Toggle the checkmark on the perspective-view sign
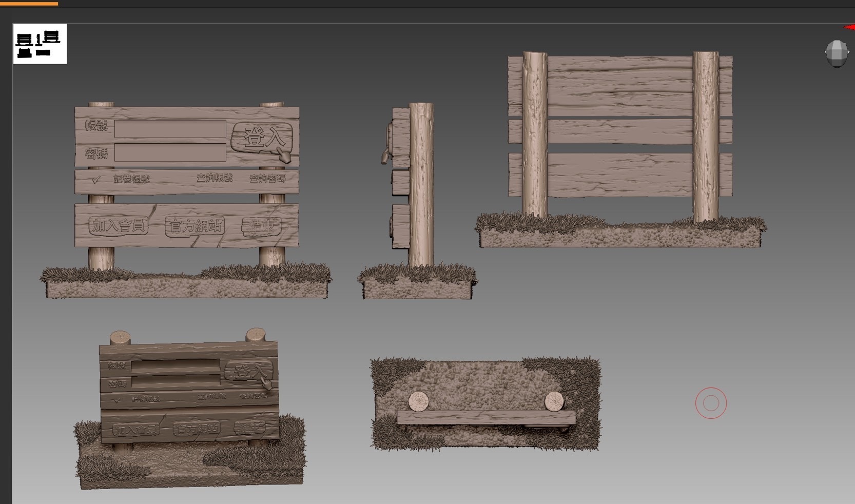This screenshot has width=855, height=504. 117,400
